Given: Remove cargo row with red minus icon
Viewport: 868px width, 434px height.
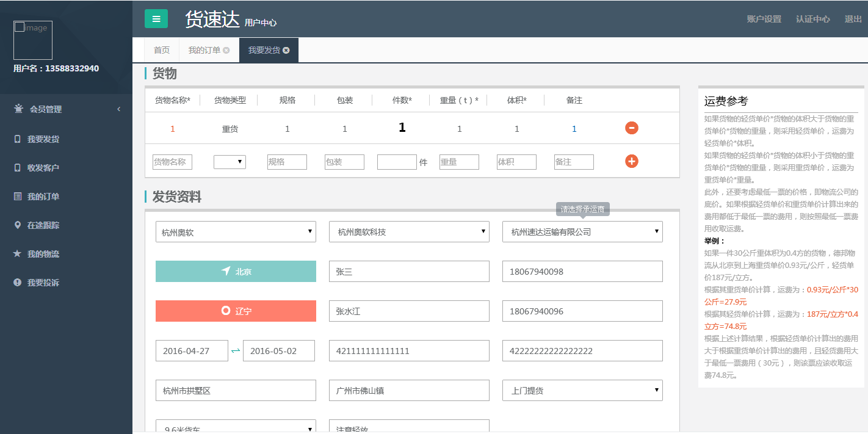Looking at the screenshot, I should click(x=632, y=128).
